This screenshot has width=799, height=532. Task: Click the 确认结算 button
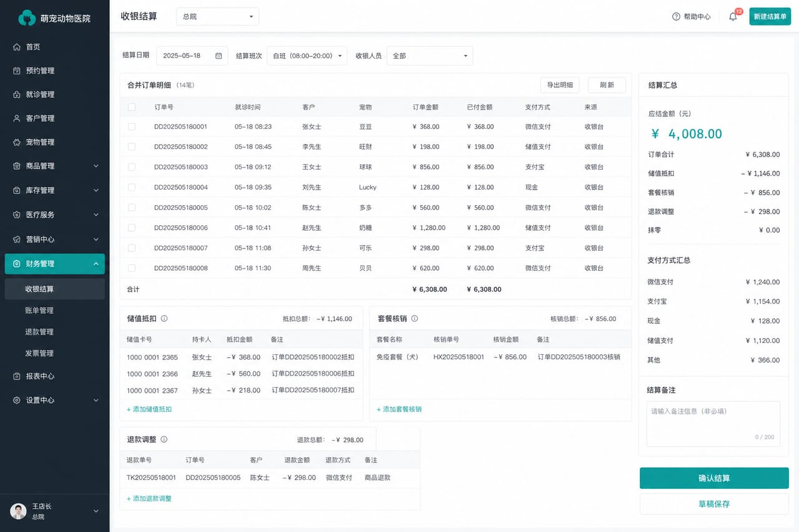coord(714,478)
